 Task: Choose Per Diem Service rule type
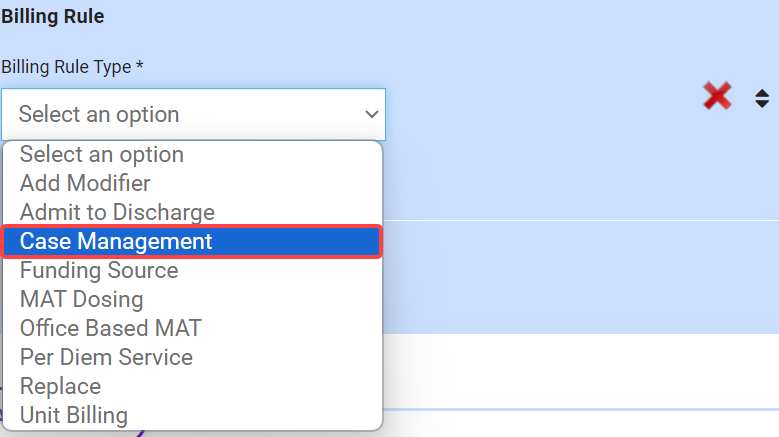[106, 357]
